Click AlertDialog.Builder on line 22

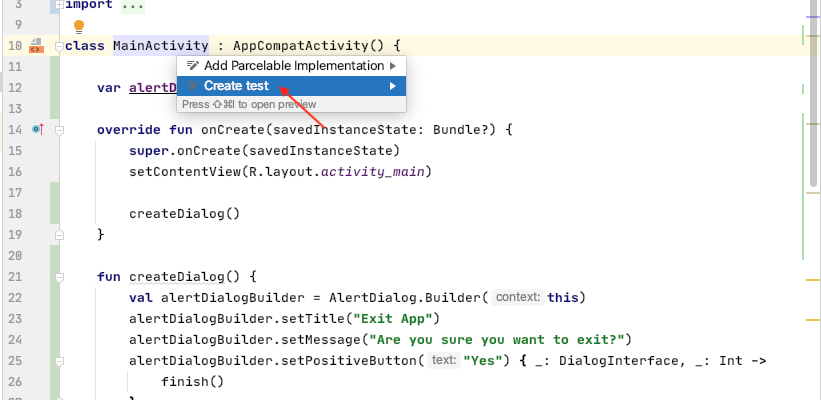coord(404,298)
